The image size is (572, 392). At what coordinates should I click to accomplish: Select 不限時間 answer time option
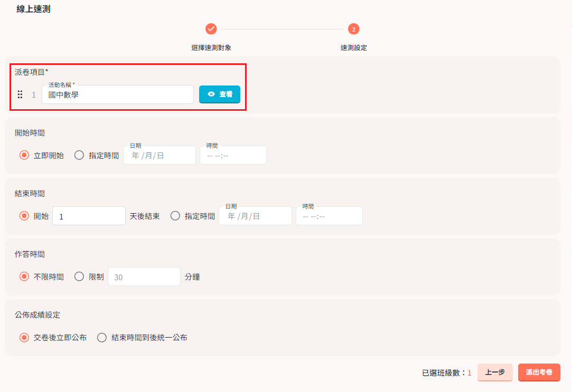[24, 276]
